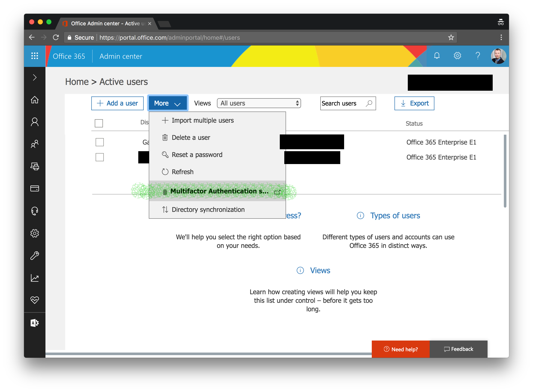Viewport: 533px width, 392px height.
Task: Check the first user row checkbox
Action: click(x=100, y=142)
